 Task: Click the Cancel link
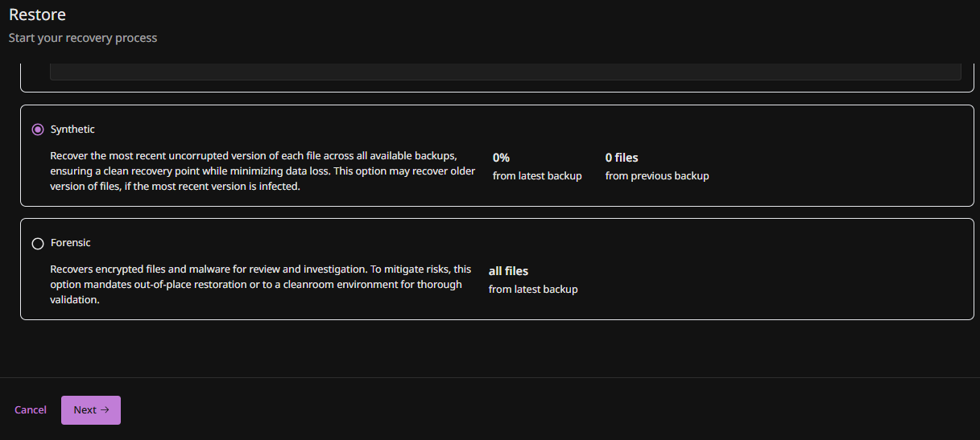[31, 410]
